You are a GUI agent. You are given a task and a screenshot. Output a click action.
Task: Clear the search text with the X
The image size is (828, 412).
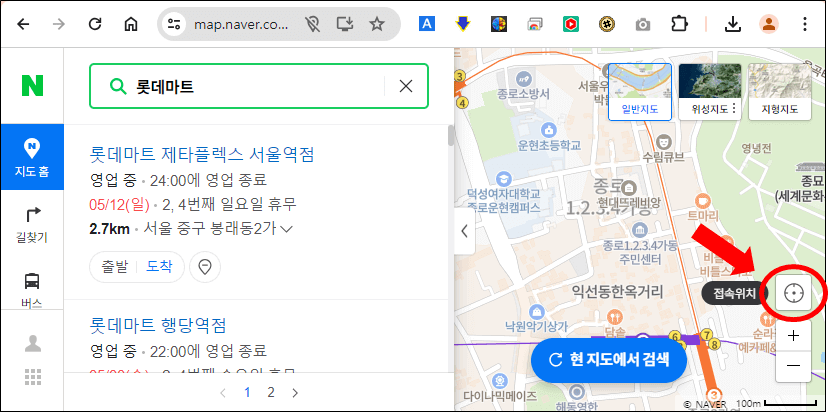pos(406,86)
